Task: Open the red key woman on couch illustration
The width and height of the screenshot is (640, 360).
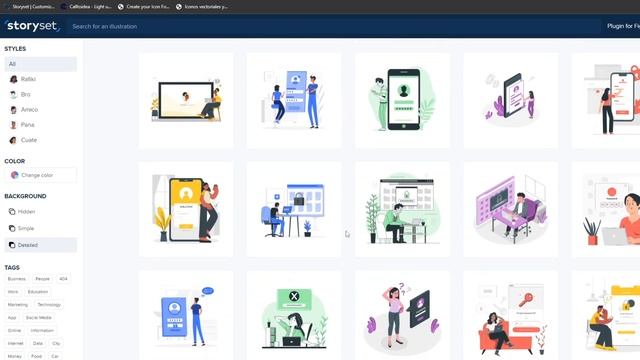Action: [x=511, y=316]
